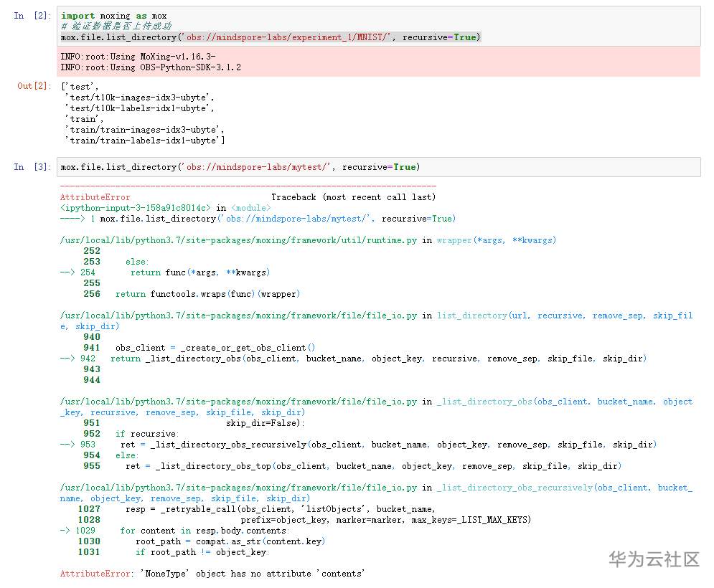
Task: Click traceback line 254 'return func(*args, **kwargs)'
Action: (200, 272)
